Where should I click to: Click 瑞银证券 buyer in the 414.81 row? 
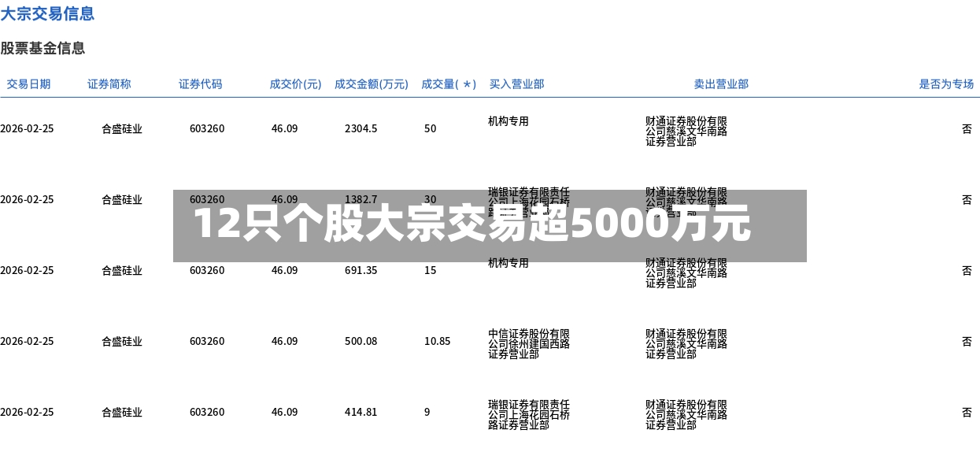529,414
